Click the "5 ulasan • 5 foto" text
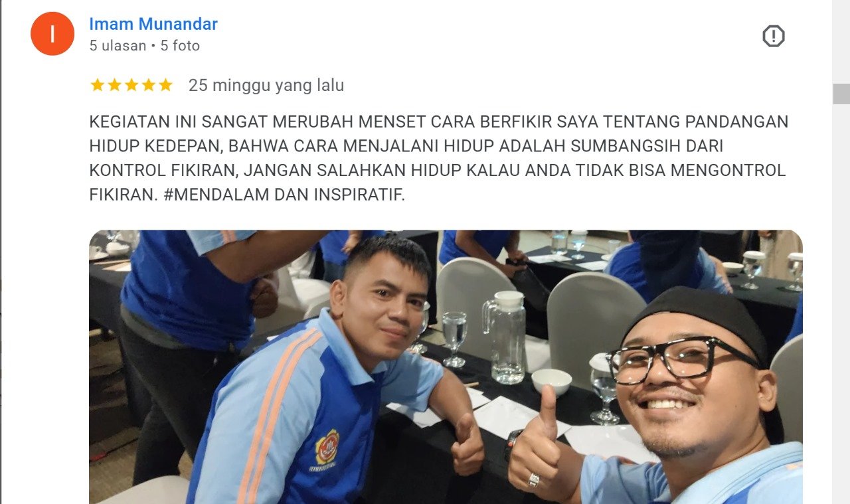The height and width of the screenshot is (504, 850). 145,46
